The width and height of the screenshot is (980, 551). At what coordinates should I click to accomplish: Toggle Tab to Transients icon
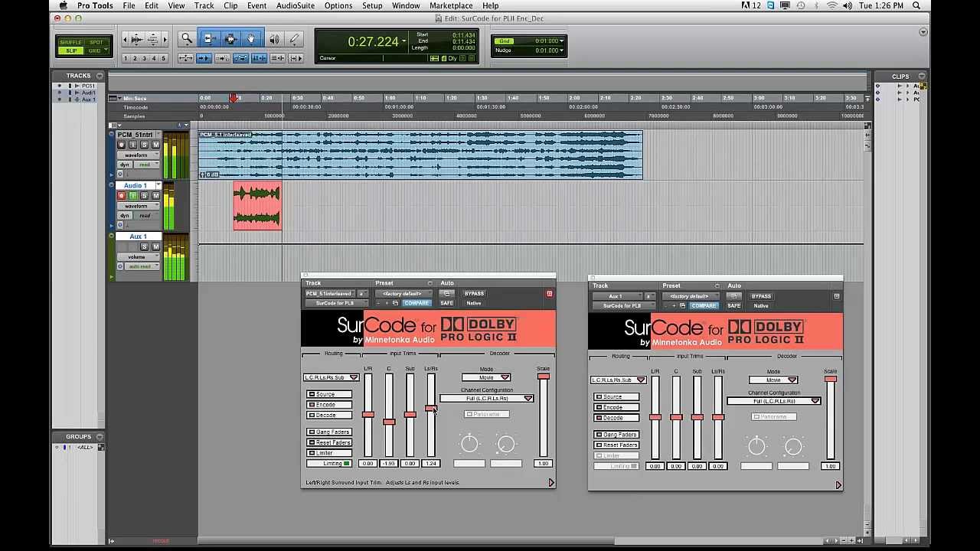(204, 58)
